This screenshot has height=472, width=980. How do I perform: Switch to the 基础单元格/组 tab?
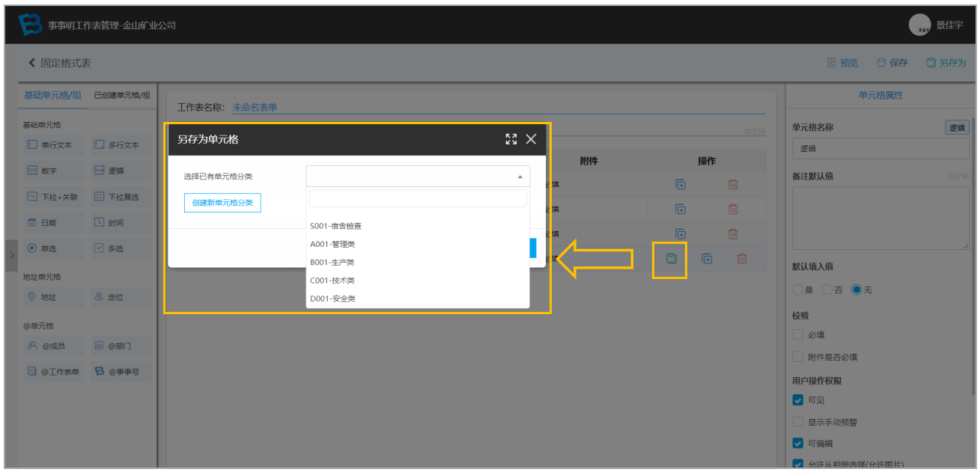(x=53, y=95)
